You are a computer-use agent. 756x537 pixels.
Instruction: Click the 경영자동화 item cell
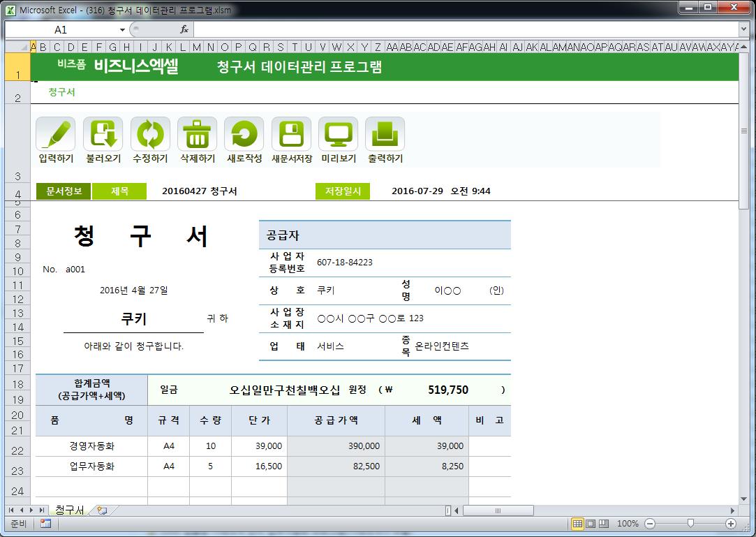click(x=91, y=446)
